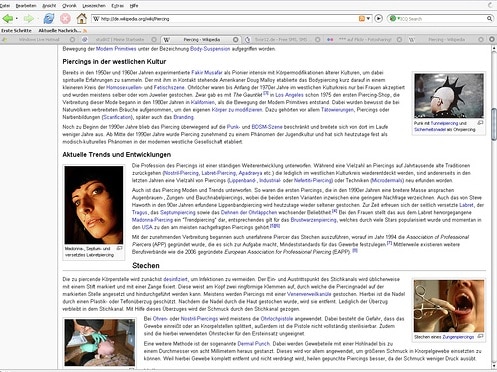Screen dimensions: 497x372
Task: Switch to the studiVZ Meine Startseite tab
Action: coord(120,39)
